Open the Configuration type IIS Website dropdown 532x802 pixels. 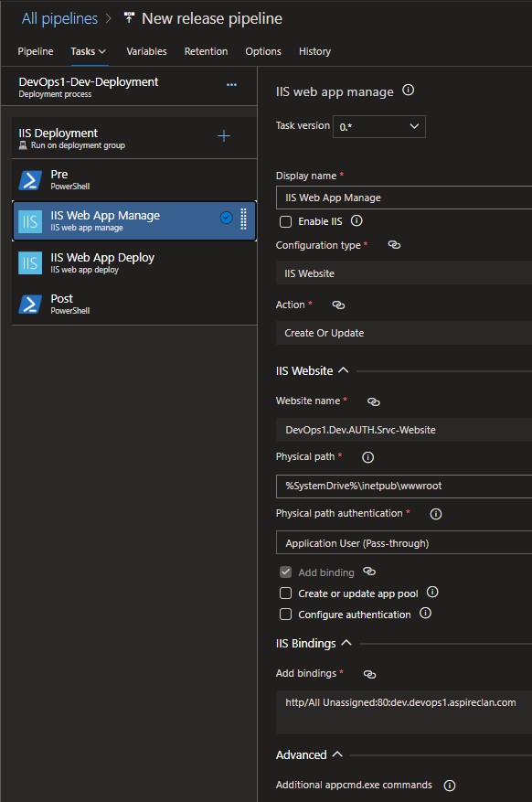coord(404,273)
